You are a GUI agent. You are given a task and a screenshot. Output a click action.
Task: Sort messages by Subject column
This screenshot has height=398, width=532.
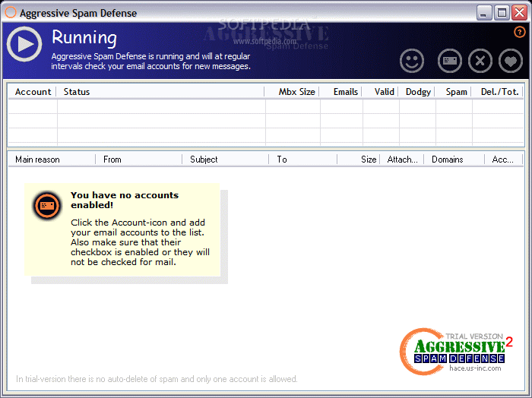click(226, 160)
